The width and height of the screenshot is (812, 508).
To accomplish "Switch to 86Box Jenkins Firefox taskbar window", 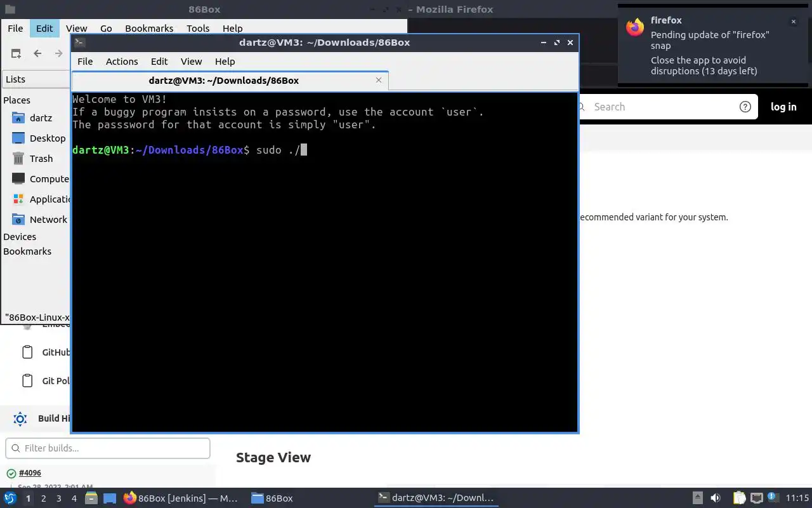I will (x=181, y=498).
